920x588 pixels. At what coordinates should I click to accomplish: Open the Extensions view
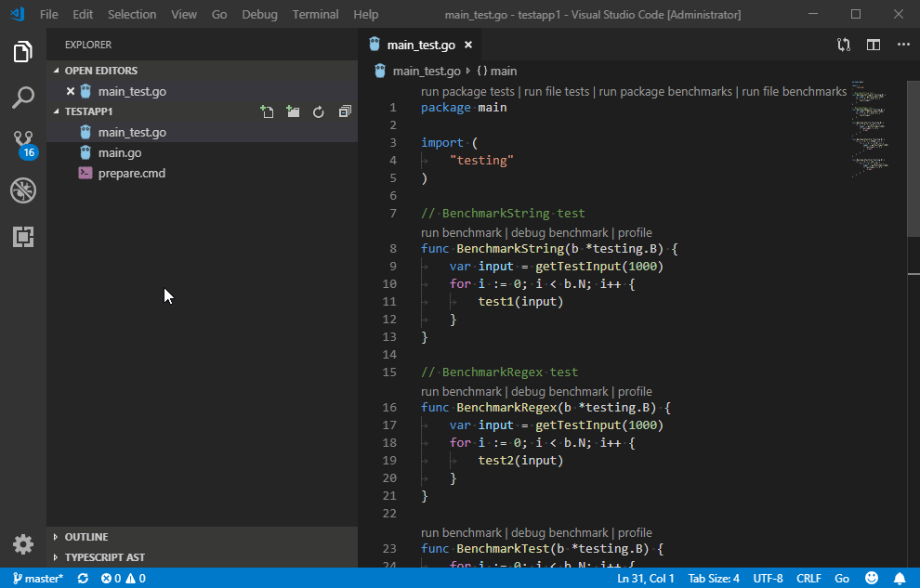coord(22,237)
